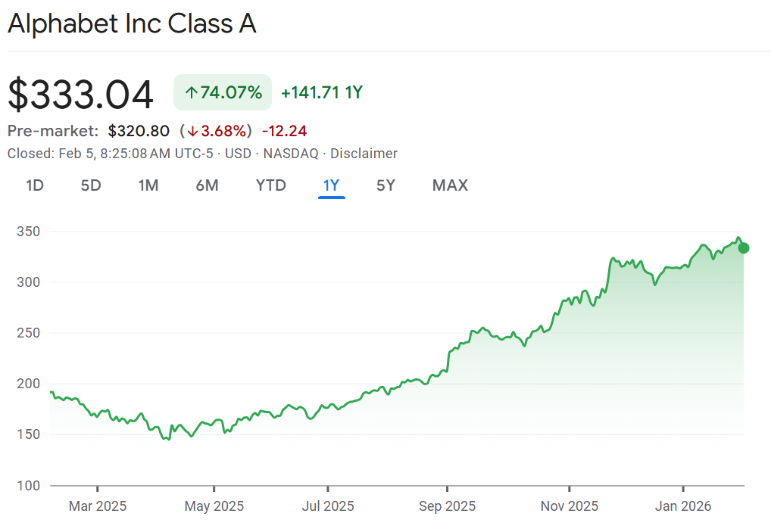
Task: Click the pre-market price $320.80
Action: point(139,131)
